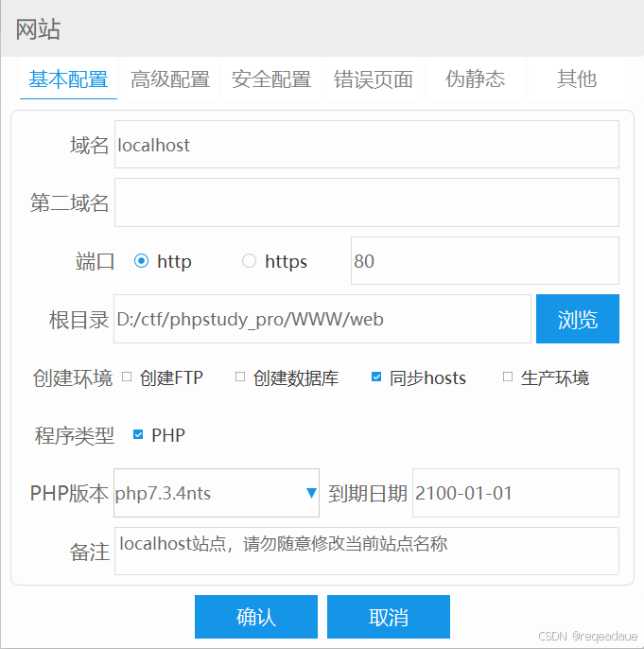Switch to the 基本配置 tab
Viewport: 644px width, 649px height.
tap(68, 79)
